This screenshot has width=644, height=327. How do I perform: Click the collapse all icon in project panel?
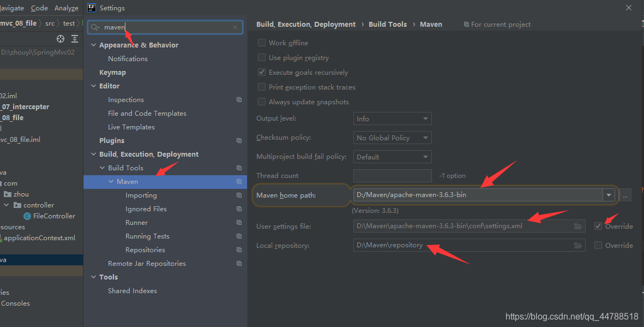pos(75,39)
